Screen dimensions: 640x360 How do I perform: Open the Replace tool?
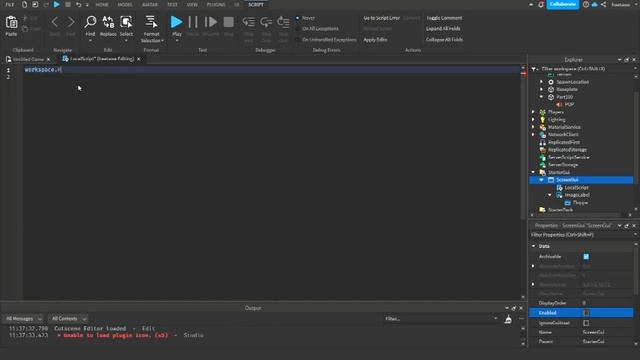pos(108,22)
